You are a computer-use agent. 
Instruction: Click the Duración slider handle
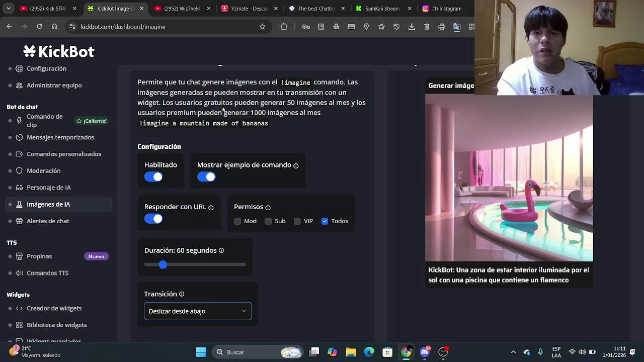163,264
